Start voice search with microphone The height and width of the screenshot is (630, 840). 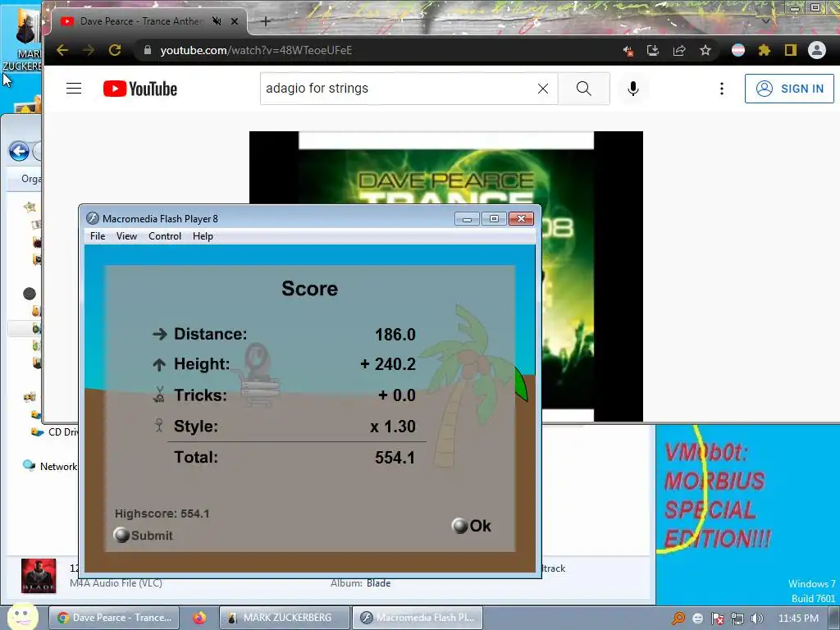tap(632, 89)
